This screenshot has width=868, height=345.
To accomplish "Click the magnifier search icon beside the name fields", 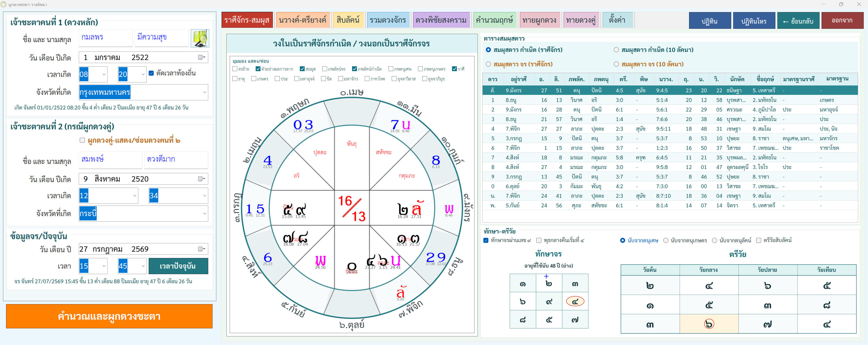I will coord(200,38).
